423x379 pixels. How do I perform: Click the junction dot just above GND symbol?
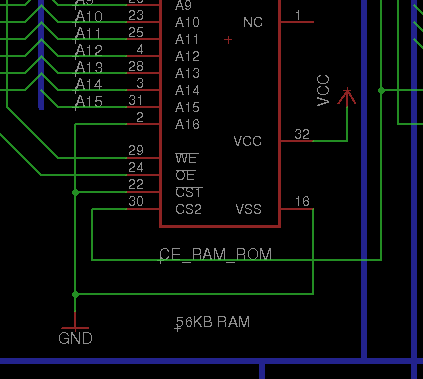pyautogui.click(x=75, y=294)
